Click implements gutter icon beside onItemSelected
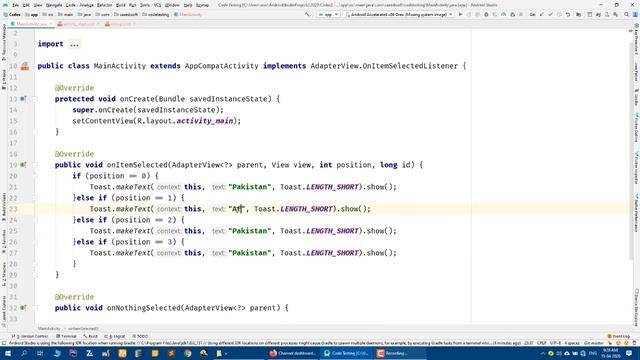Viewport: 640px width, 360px height. coord(23,165)
